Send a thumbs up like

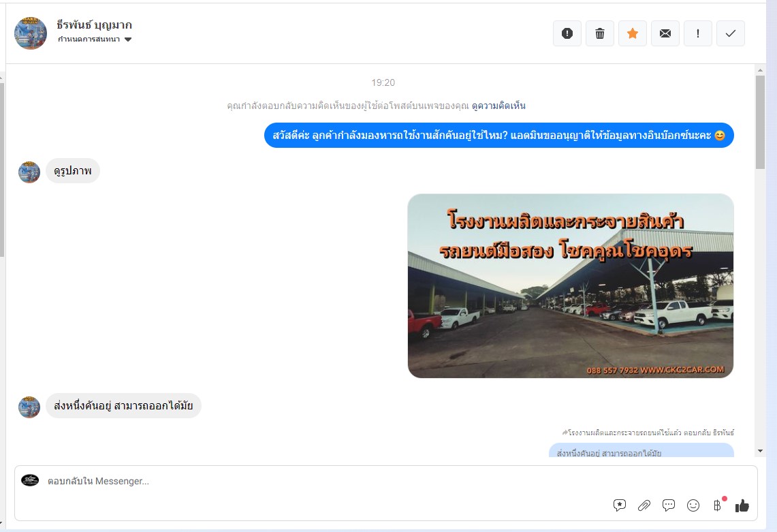(742, 505)
